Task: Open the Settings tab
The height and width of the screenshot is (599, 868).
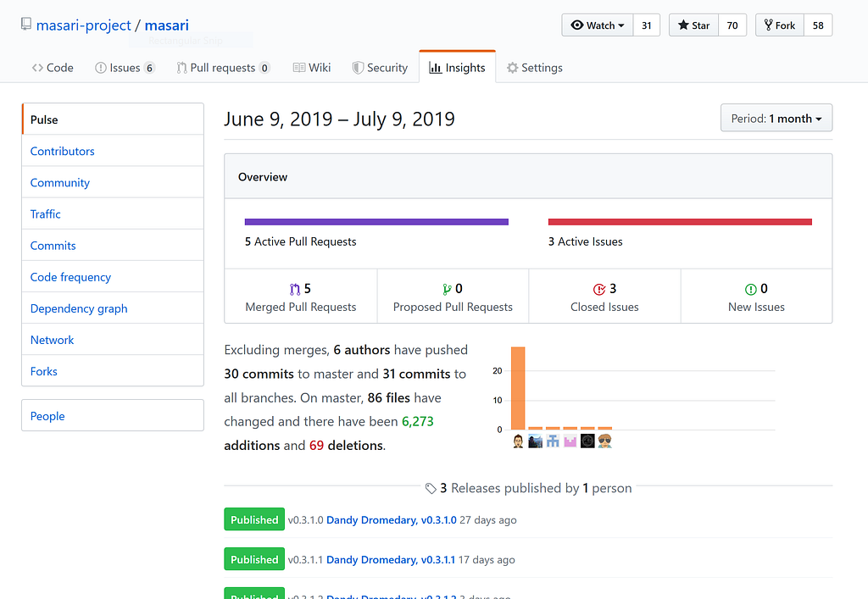Action: point(535,68)
